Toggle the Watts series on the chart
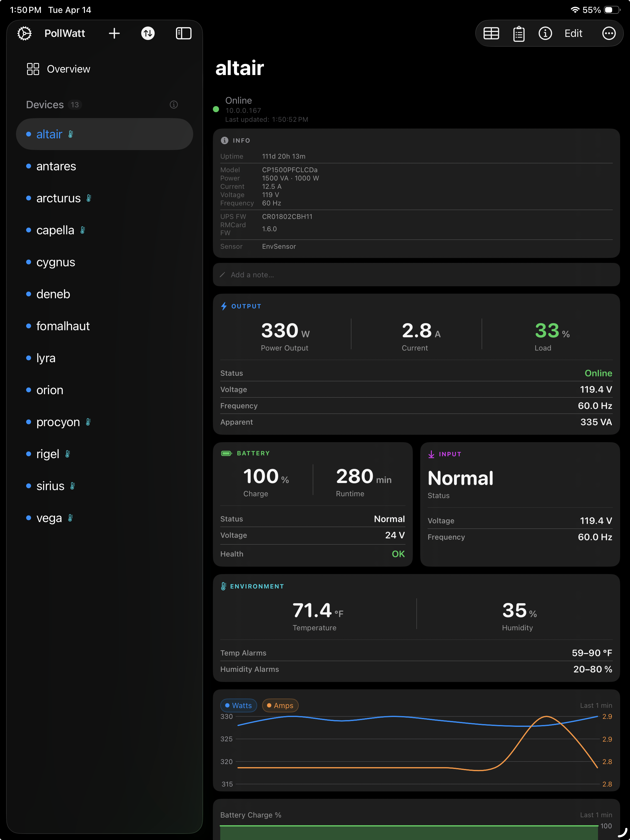The width and height of the screenshot is (630, 840). pyautogui.click(x=238, y=705)
